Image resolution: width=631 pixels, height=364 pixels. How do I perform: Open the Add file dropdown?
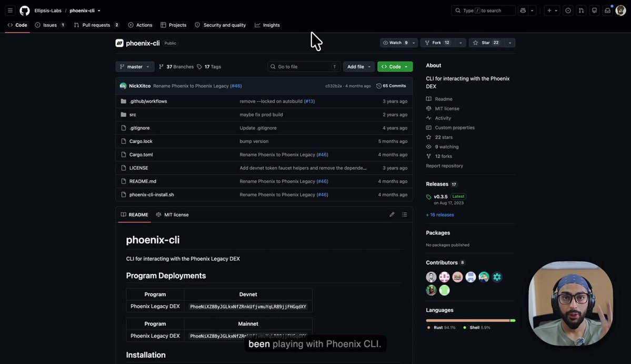[359, 67]
